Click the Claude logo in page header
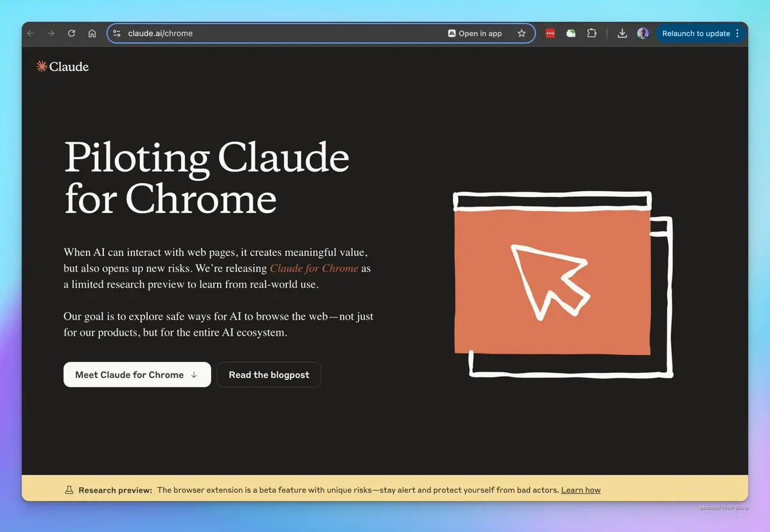The height and width of the screenshot is (532, 770). [63, 66]
